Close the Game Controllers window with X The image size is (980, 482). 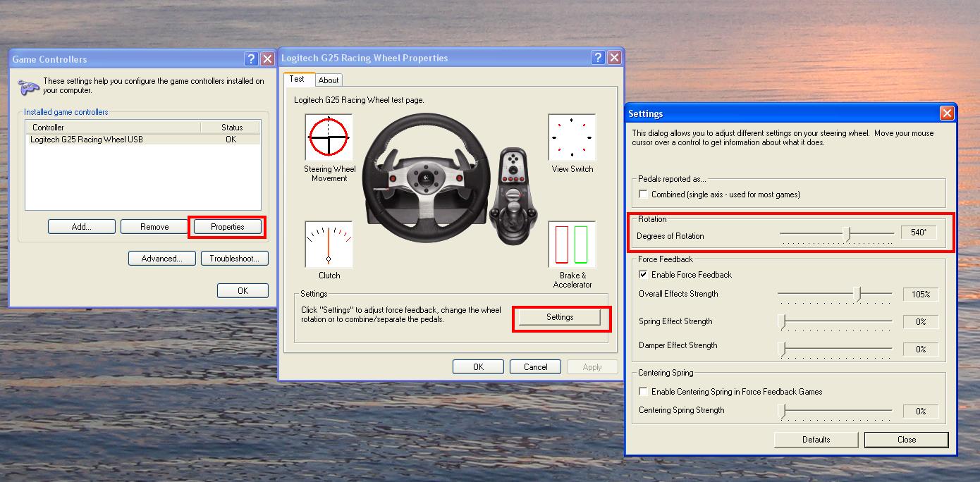pos(267,59)
